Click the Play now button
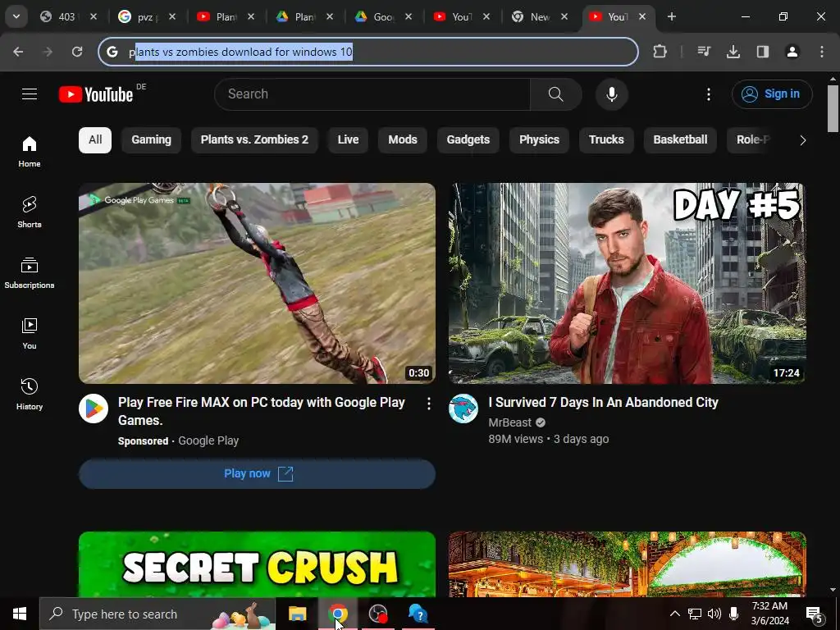840x630 pixels. pos(257,473)
